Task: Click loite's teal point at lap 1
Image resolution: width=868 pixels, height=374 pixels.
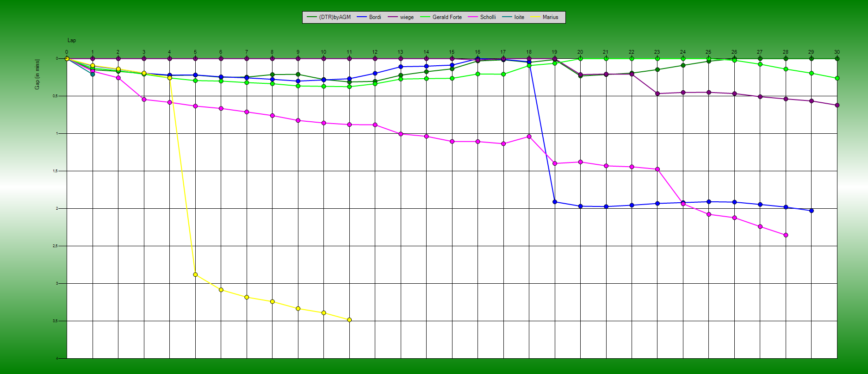Action: [93, 74]
